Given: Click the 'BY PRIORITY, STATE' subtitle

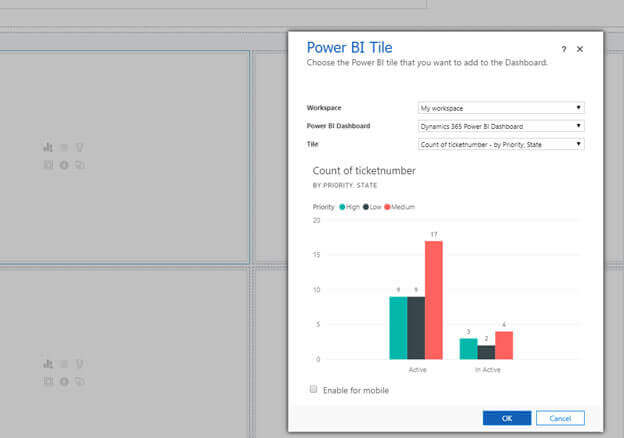Looking at the screenshot, I should [345, 185].
